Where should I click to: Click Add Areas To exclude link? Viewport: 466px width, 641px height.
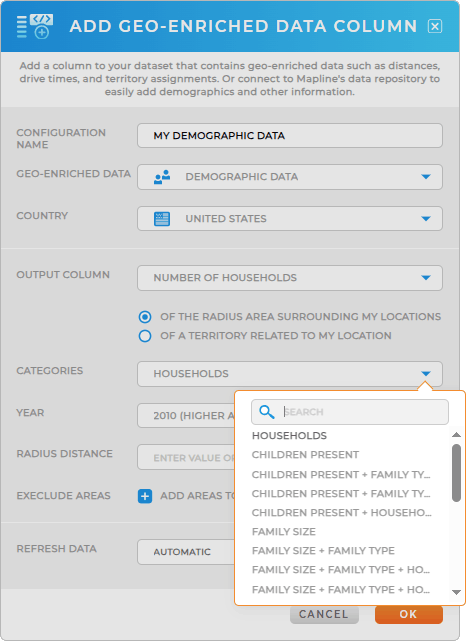tap(197, 496)
